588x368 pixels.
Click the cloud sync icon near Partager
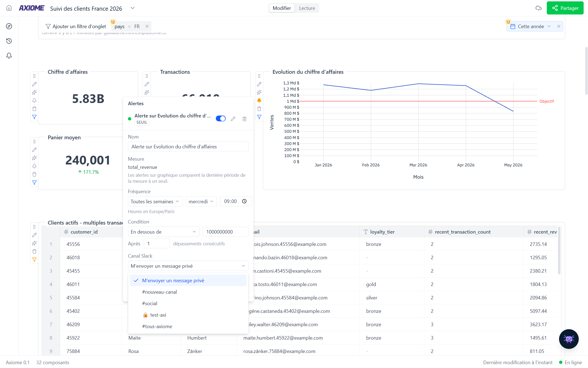pos(538,8)
